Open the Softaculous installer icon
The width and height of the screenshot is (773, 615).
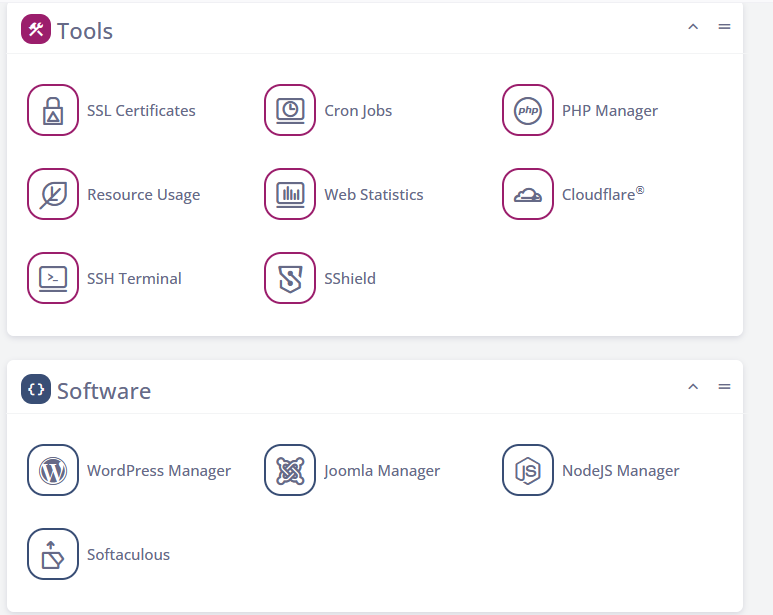53,554
